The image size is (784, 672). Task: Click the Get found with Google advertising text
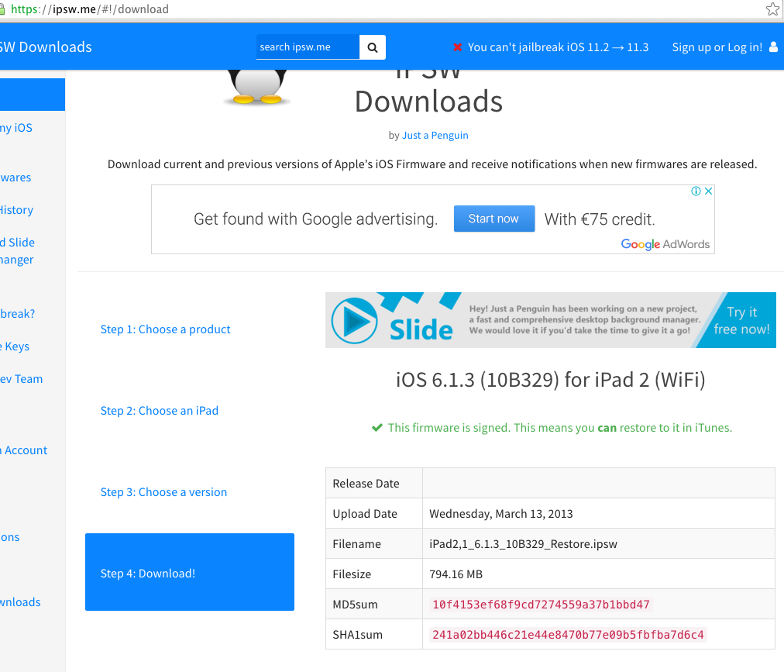coord(315,219)
